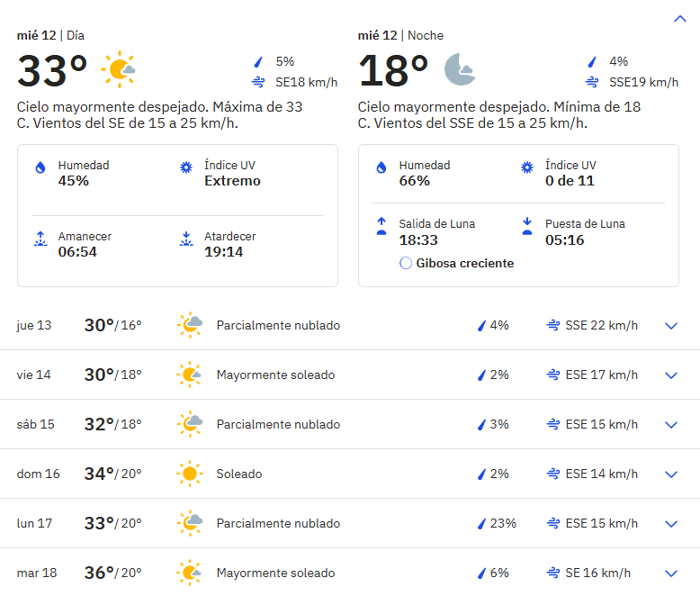Click the Puesta de Luna icon
Image resolution: width=700 pixels, height=596 pixels.
[x=527, y=226]
